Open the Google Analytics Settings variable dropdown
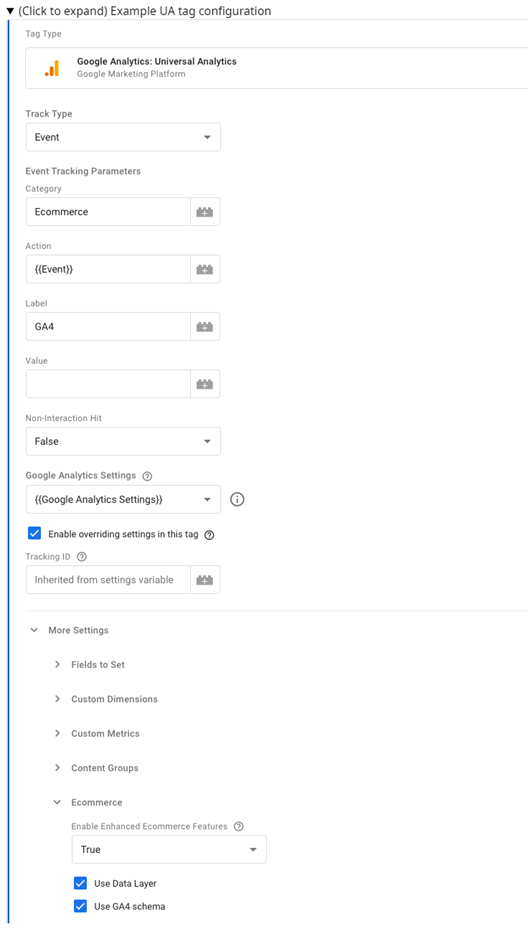The width and height of the screenshot is (528, 934). 123,499
